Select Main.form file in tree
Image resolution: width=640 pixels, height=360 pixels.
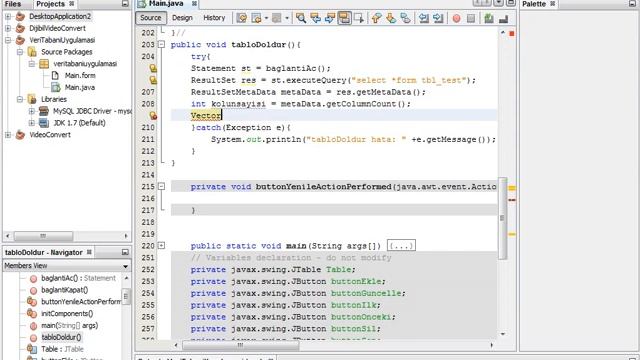pyautogui.click(x=80, y=76)
